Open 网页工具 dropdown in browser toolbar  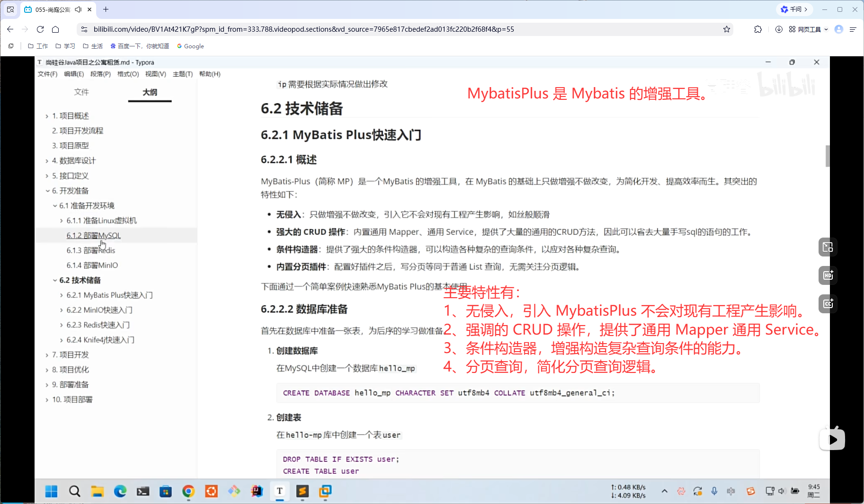809,29
